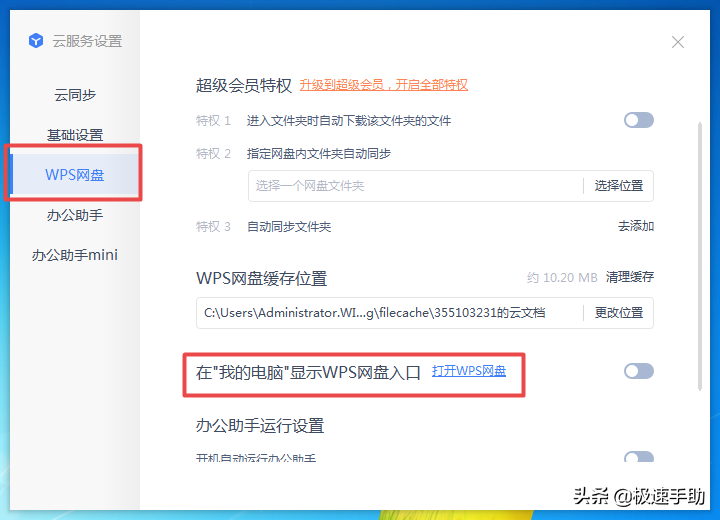Click the WPS网盘缓存位置 heading
The image size is (720, 520).
click(262, 278)
